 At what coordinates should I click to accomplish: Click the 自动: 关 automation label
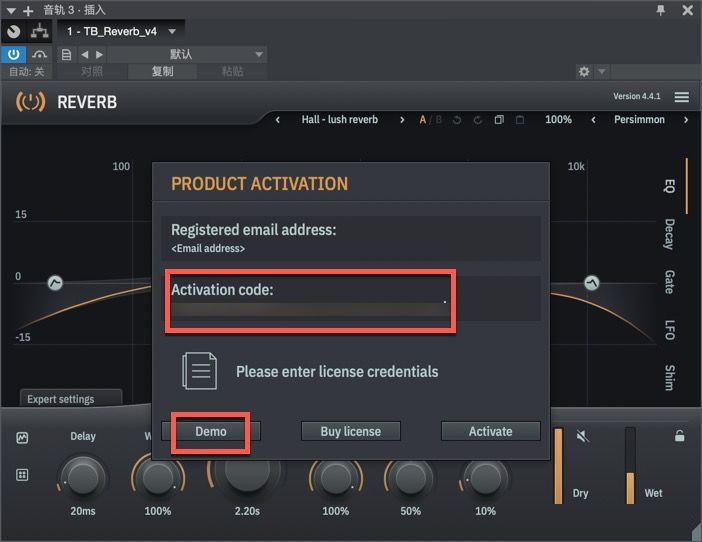click(x=27, y=72)
